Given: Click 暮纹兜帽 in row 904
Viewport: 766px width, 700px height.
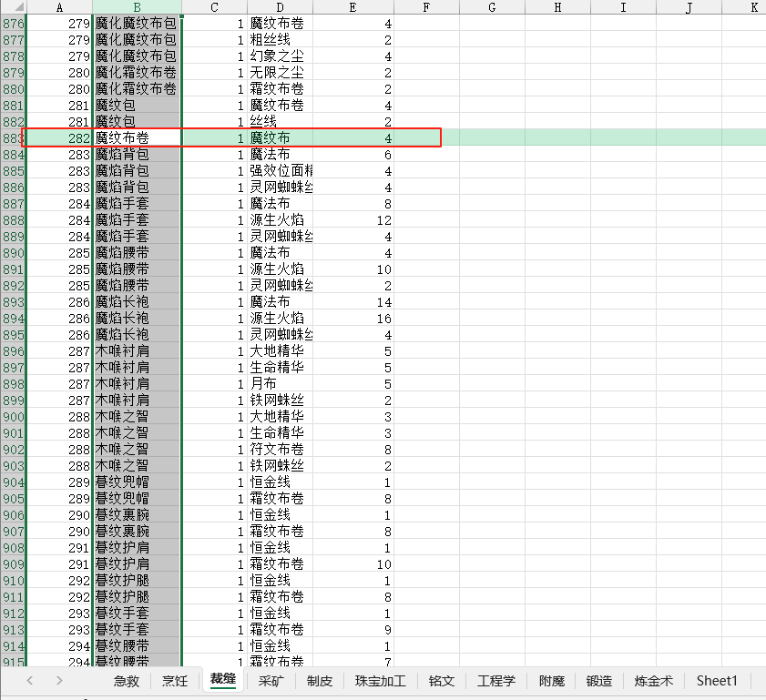Looking at the screenshot, I should tap(137, 482).
